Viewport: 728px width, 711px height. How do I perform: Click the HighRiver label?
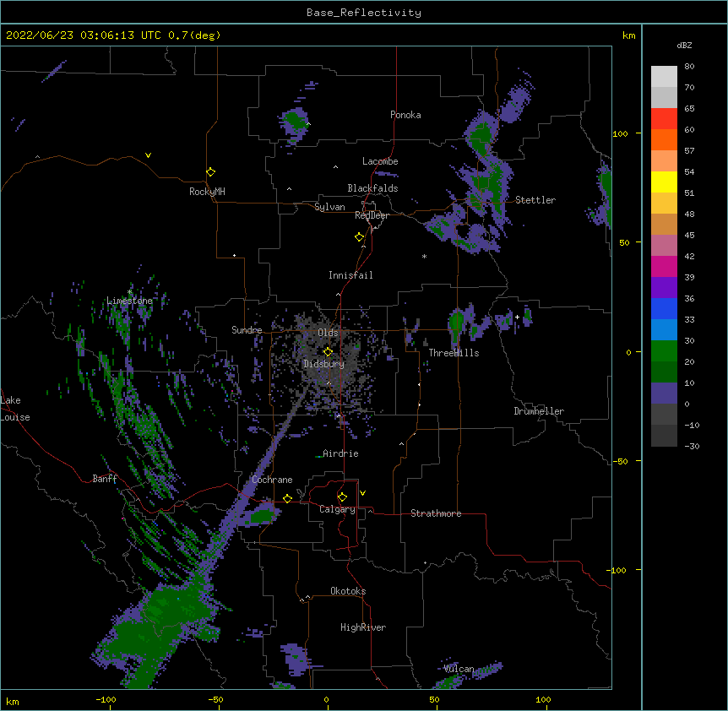[x=363, y=627]
